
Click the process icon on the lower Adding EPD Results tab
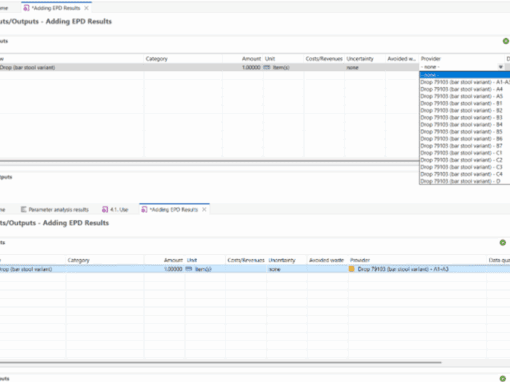(x=144, y=209)
